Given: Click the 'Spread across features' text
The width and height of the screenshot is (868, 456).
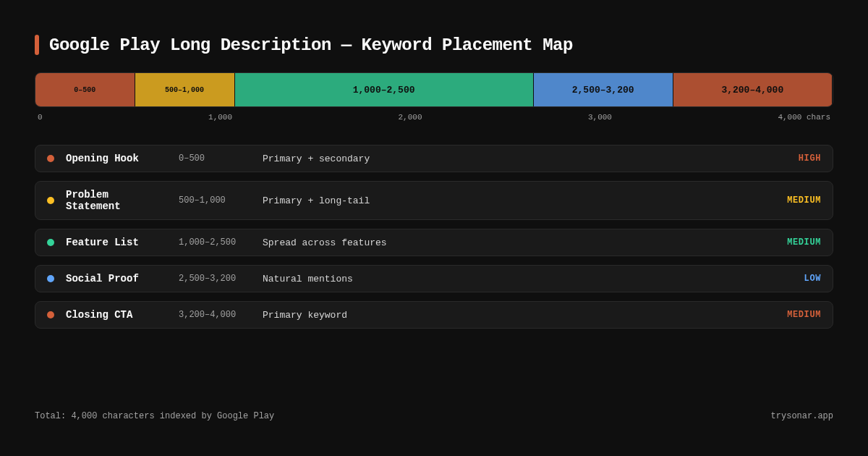Looking at the screenshot, I should (325, 242).
